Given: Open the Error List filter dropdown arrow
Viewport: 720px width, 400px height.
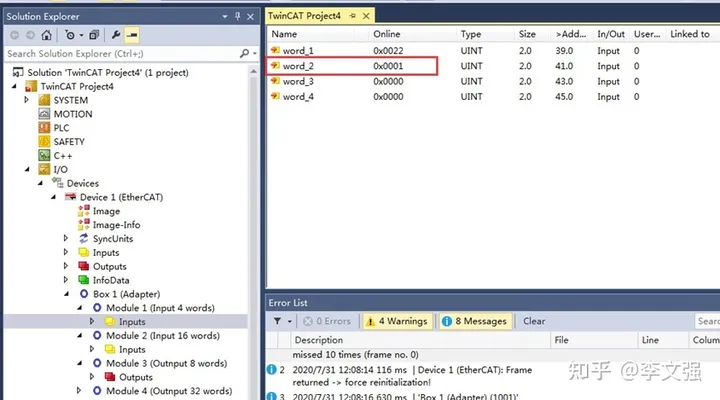Looking at the screenshot, I should [x=289, y=321].
